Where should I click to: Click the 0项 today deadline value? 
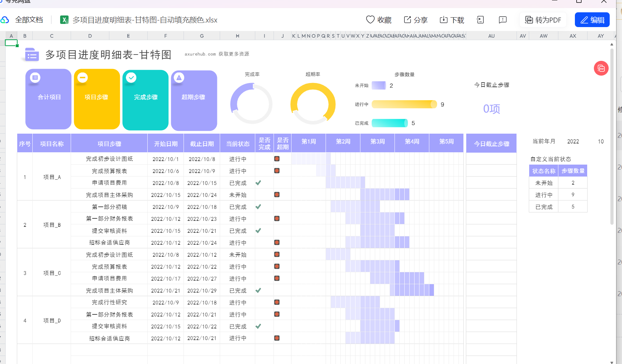click(x=492, y=109)
